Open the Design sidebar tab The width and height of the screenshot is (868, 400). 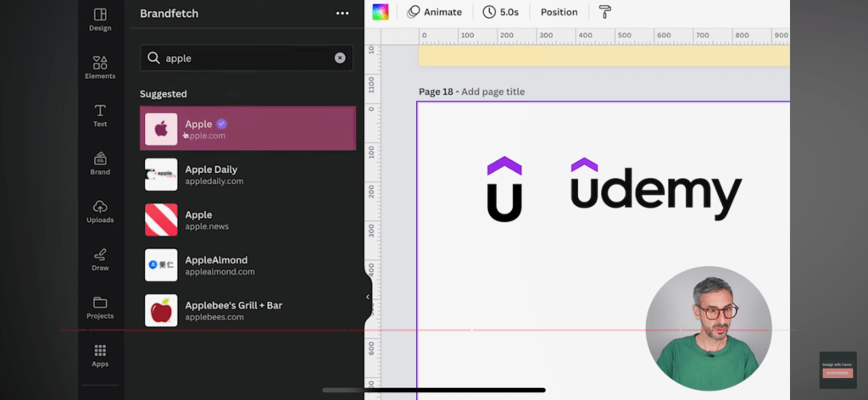coord(100,20)
